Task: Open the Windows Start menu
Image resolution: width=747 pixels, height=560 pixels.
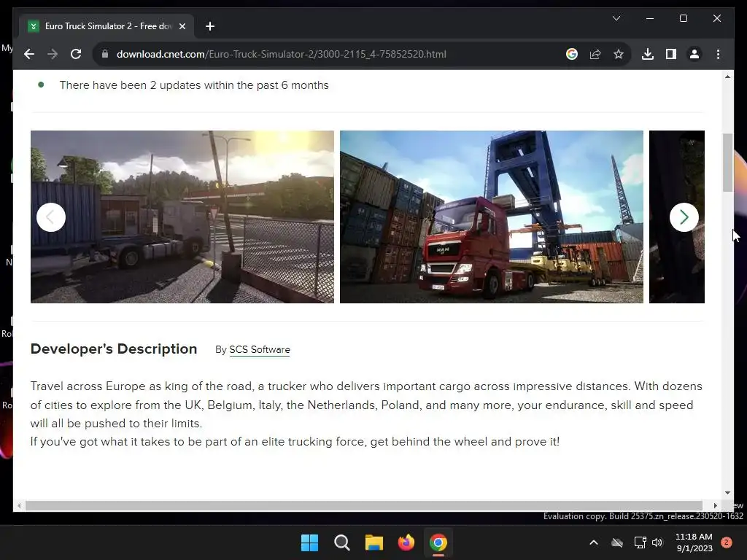Action: [x=309, y=542]
